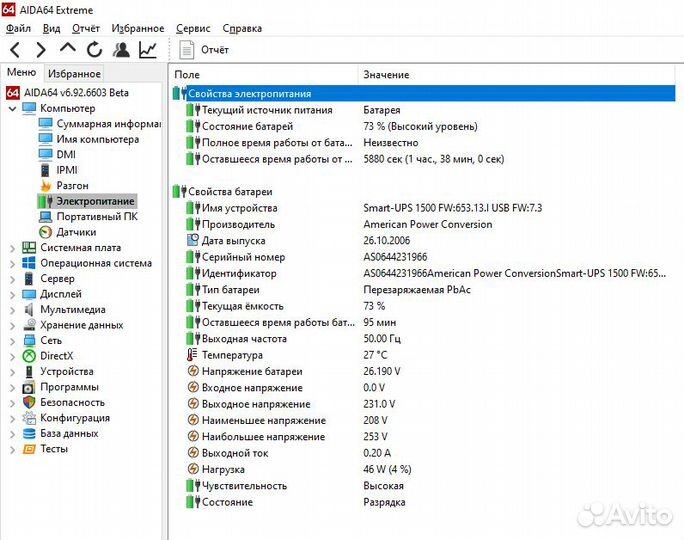Open Суммарная информация item
Image resolution: width=684 pixels, height=540 pixels.
click(x=109, y=124)
